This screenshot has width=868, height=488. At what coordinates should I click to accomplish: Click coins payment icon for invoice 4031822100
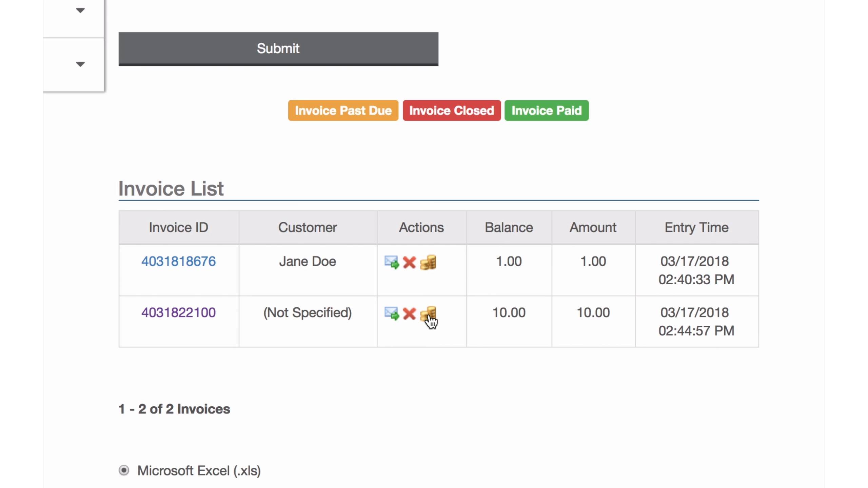click(x=428, y=313)
